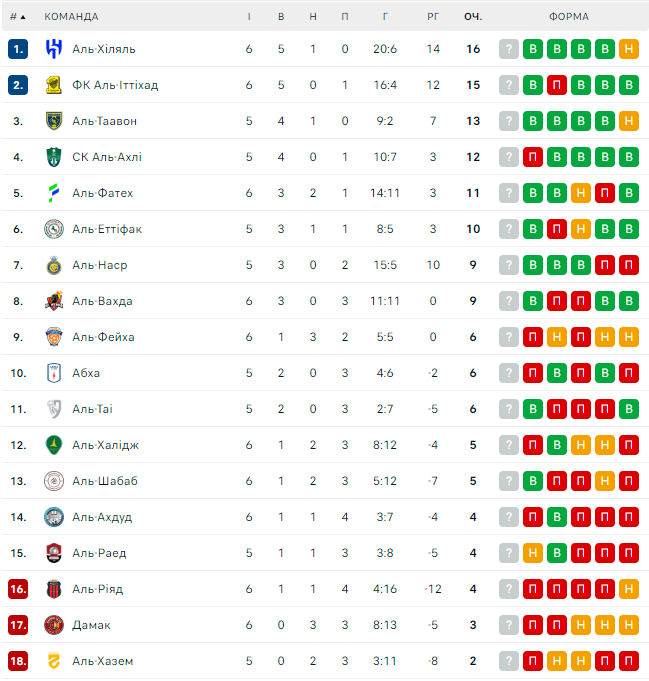Viewport: 649px width, 681px height.
Task: Click the Al-Ittihad club crest
Action: (x=54, y=85)
